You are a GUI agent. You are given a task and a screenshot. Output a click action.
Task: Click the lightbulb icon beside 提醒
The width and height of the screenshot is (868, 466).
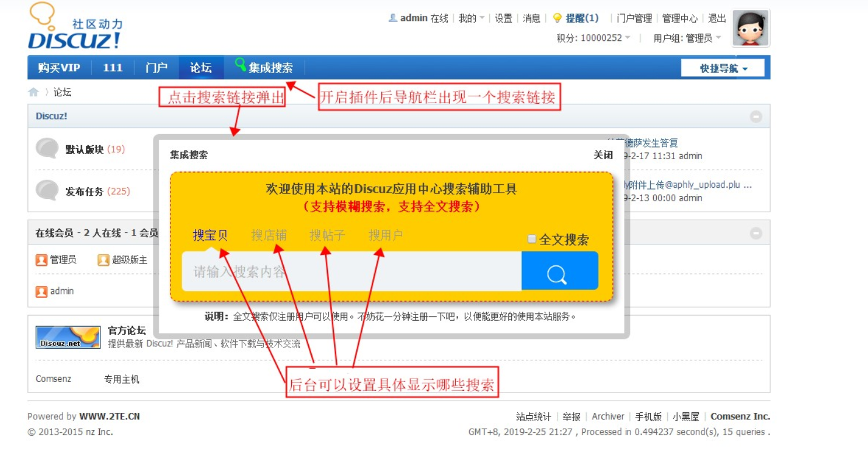pyautogui.click(x=557, y=18)
